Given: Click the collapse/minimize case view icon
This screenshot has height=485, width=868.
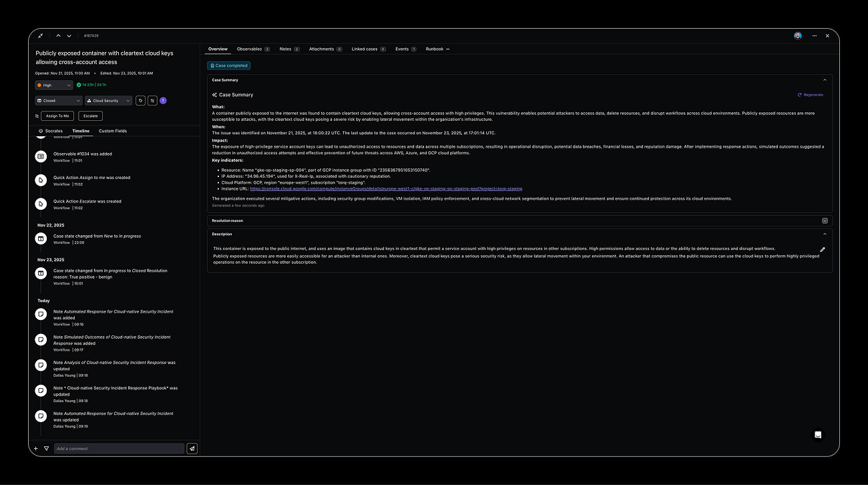Looking at the screenshot, I should (x=41, y=35).
